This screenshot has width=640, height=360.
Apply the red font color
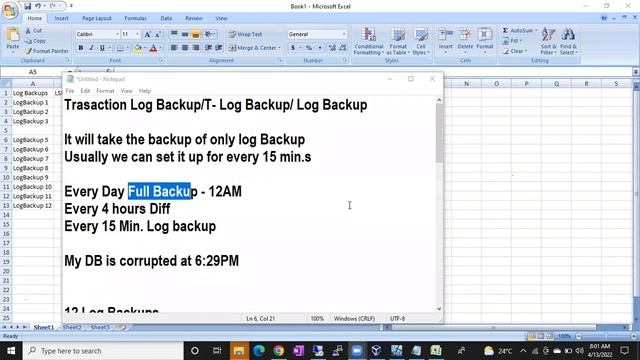(153, 48)
